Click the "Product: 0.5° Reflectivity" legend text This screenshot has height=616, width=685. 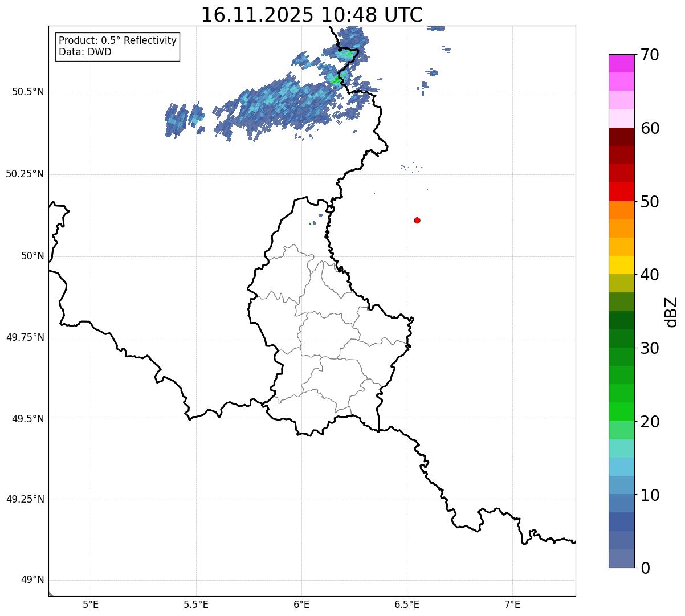(x=117, y=41)
